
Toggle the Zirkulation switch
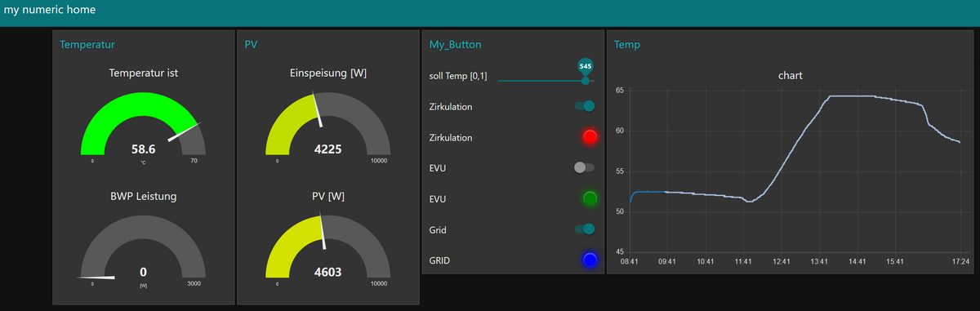[x=585, y=106]
